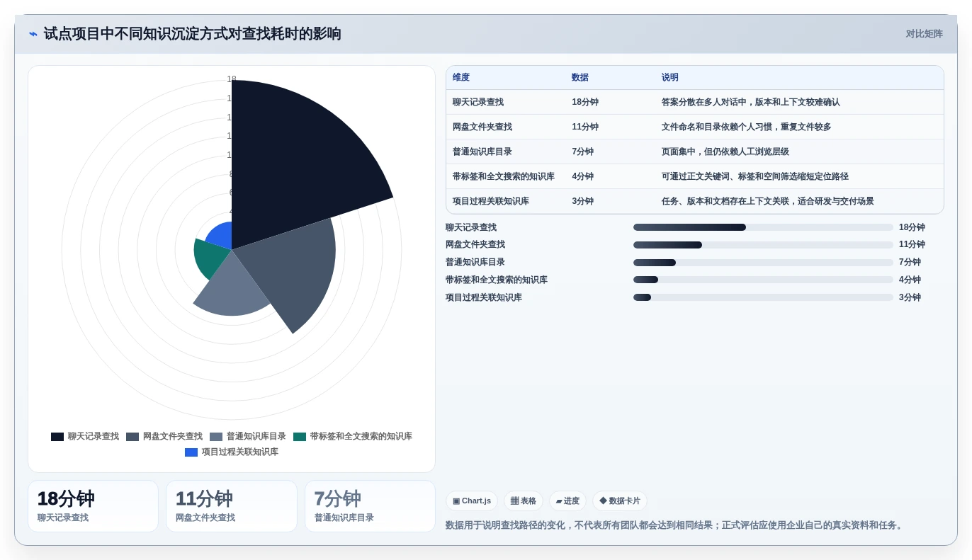972x560 pixels.
Task: Click the 数据卡片 tag chip
Action: click(x=620, y=501)
